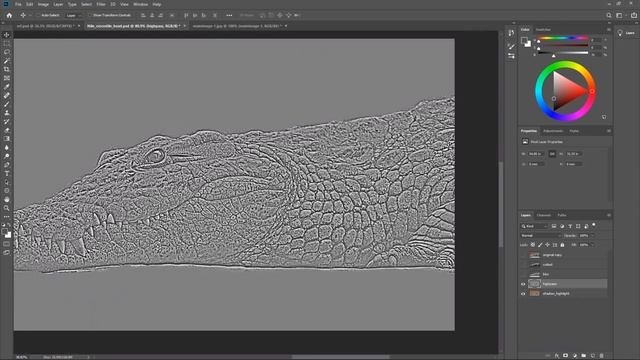Screen dimensions: 640x360
Task: Open the Color panel flyout menu
Action: [609, 30]
